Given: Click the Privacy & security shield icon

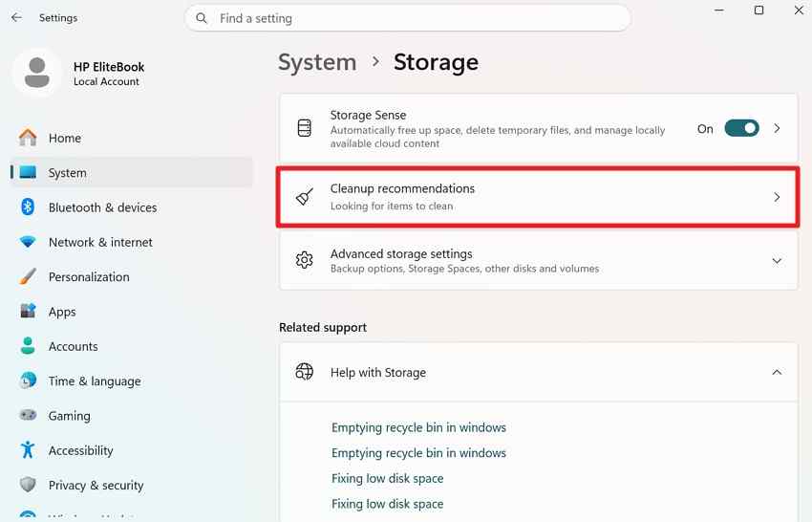Looking at the screenshot, I should pos(28,485).
